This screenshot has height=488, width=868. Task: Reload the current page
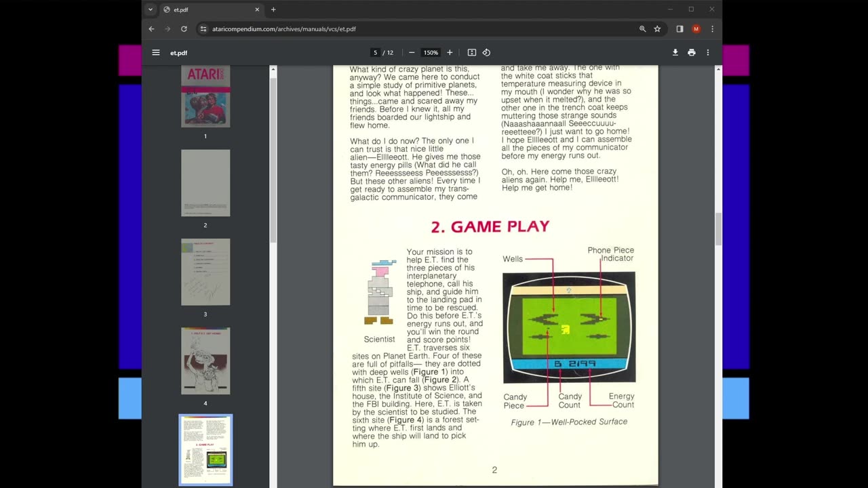[x=184, y=29]
